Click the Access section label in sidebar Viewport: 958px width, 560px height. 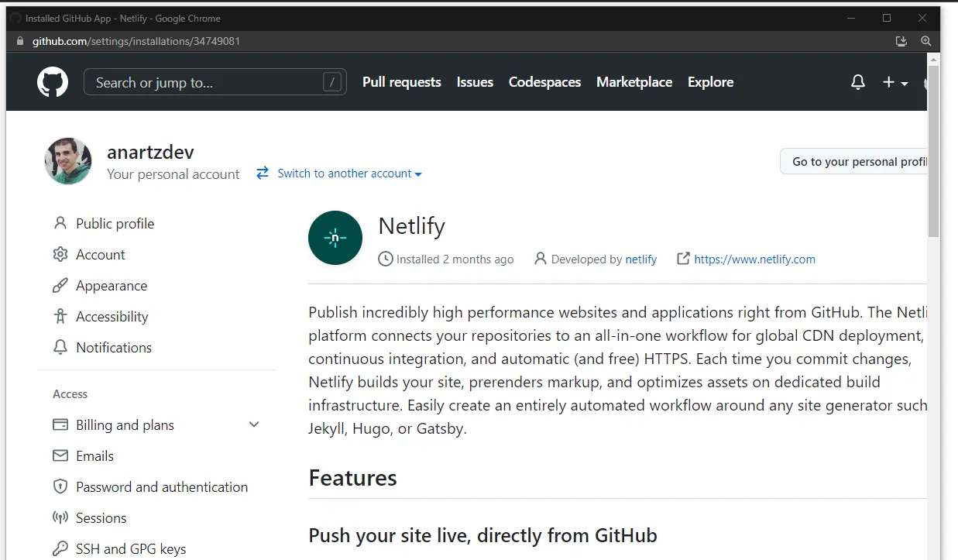tap(70, 394)
